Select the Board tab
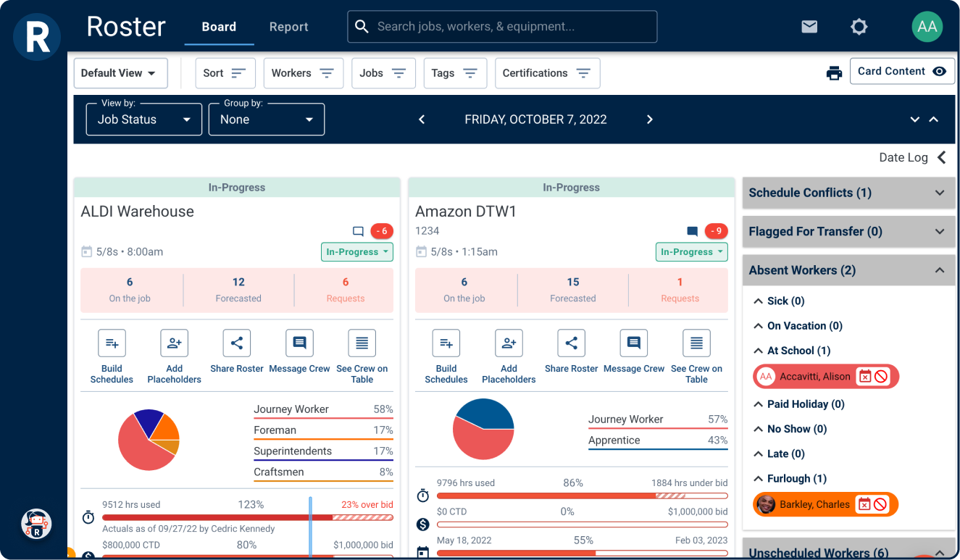960x560 pixels. coord(219,27)
